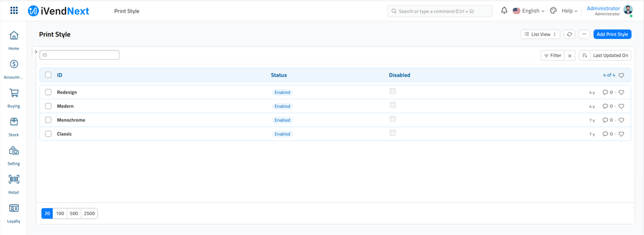The width and height of the screenshot is (644, 235).
Task: Click the 4 of 4 count
Action: click(x=609, y=75)
